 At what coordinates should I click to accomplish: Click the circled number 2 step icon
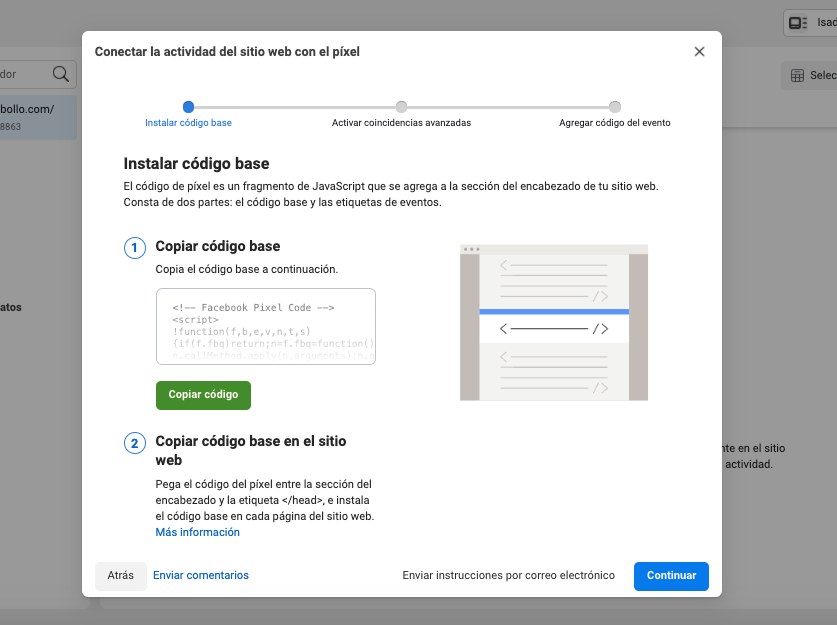point(135,443)
